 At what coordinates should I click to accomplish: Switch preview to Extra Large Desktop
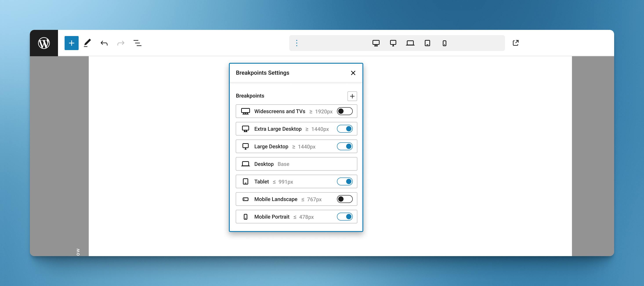point(376,43)
